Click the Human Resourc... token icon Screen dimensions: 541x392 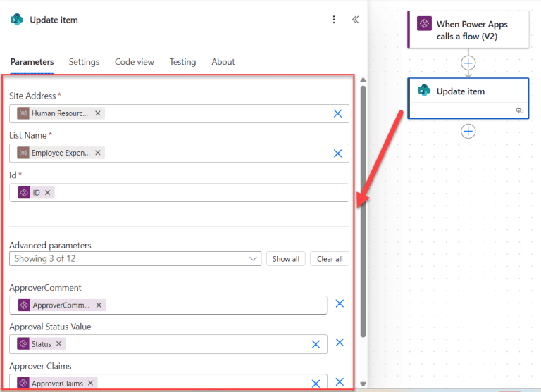coord(23,113)
